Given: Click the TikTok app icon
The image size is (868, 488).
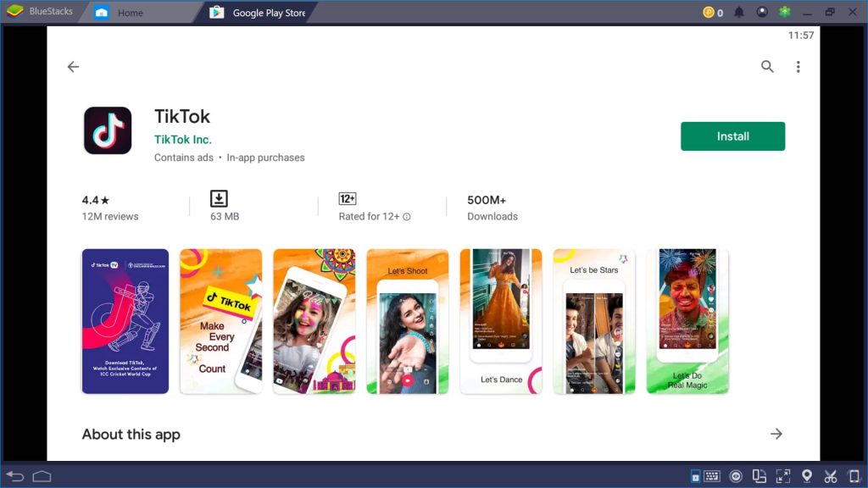Looking at the screenshot, I should pyautogui.click(x=108, y=130).
